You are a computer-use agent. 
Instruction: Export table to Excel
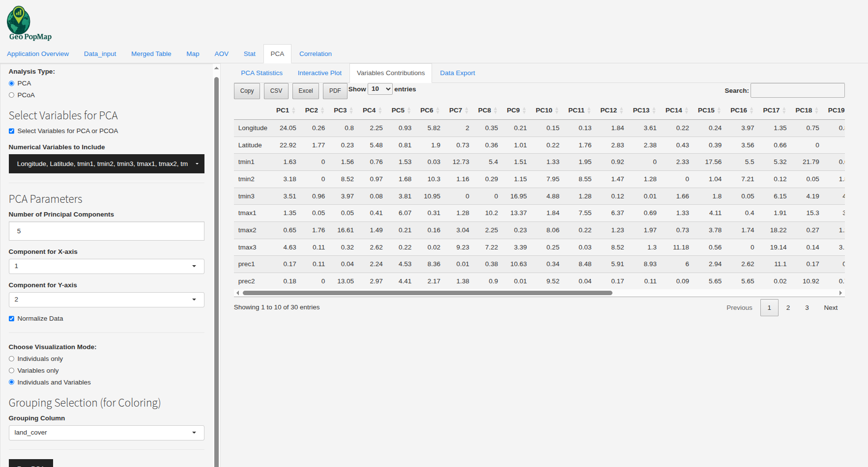coord(306,91)
